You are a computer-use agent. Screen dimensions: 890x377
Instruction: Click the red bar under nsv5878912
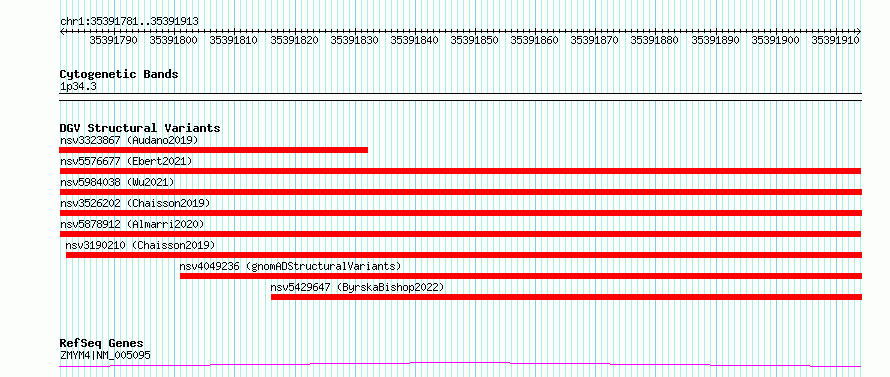(x=460, y=234)
